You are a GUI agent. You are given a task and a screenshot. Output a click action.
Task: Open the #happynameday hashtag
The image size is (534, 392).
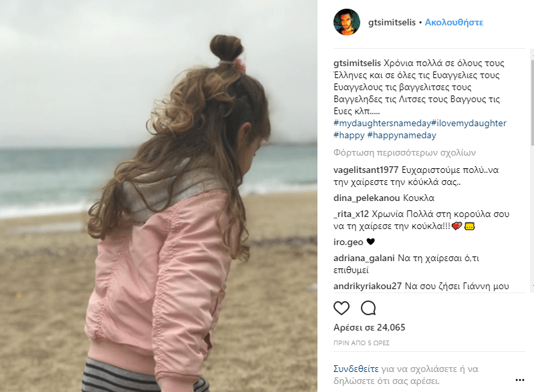pyautogui.click(x=402, y=135)
